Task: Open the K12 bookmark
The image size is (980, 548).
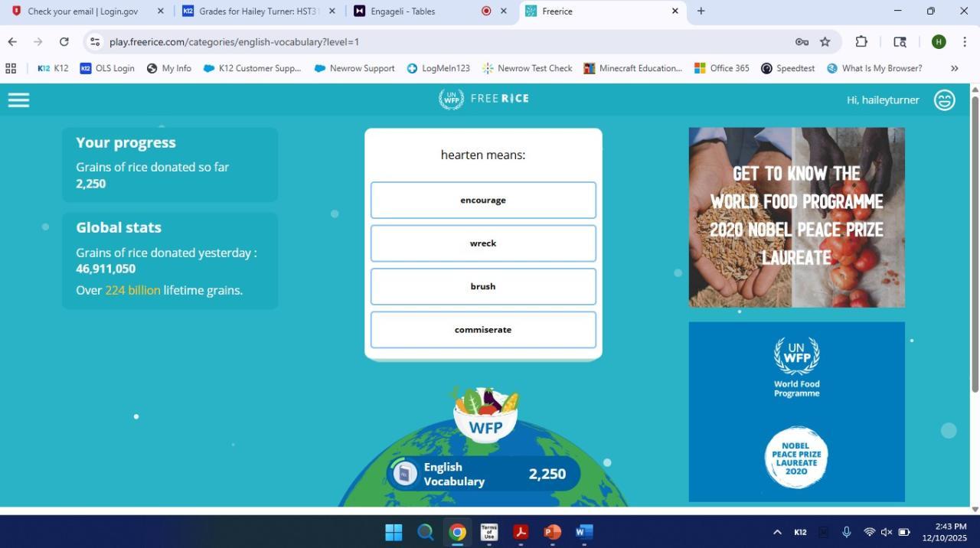Action: click(53, 68)
